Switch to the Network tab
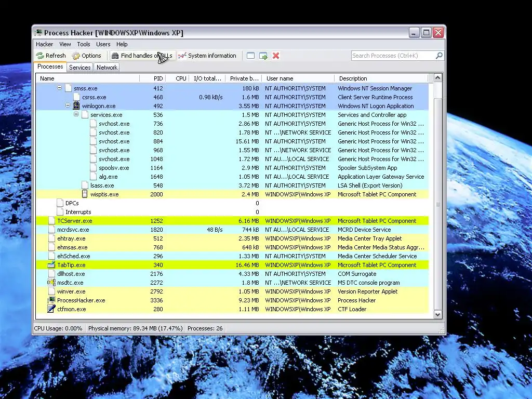532x399 pixels. pyautogui.click(x=107, y=67)
